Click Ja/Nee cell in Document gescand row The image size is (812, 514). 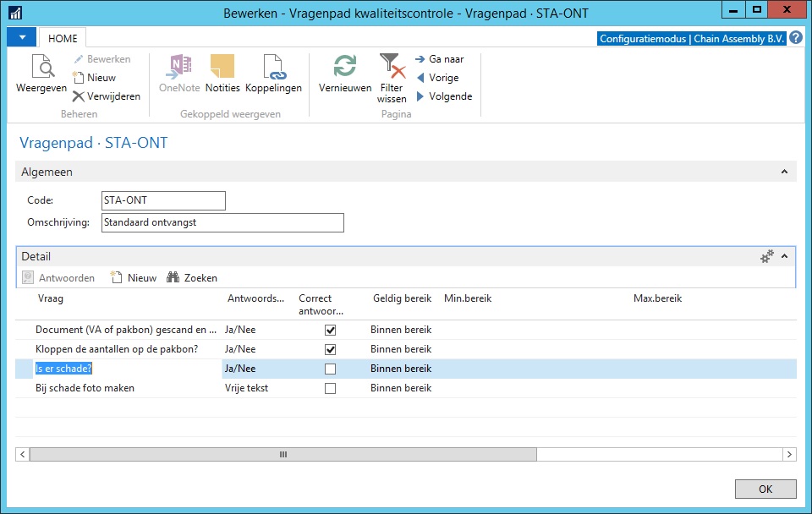coord(240,330)
